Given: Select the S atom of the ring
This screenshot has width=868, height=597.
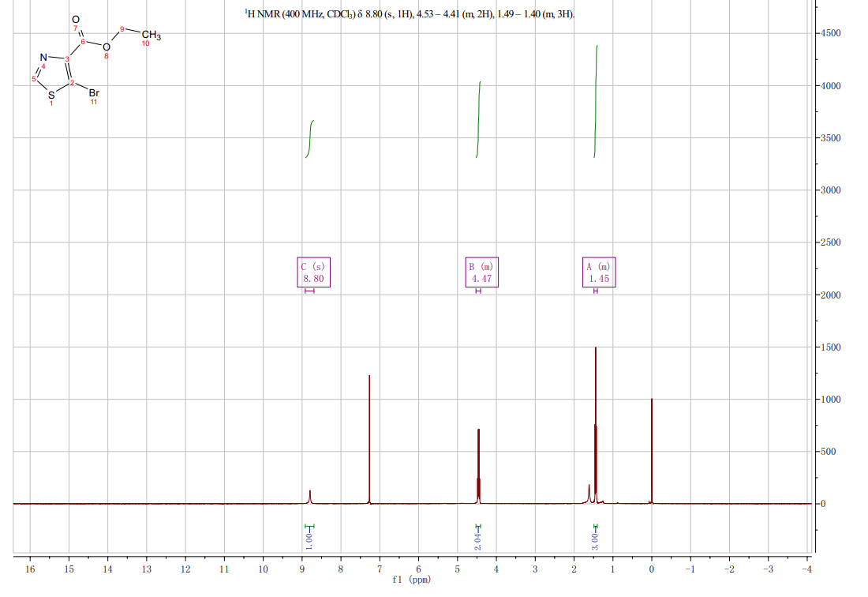Looking at the screenshot, I should tap(52, 96).
